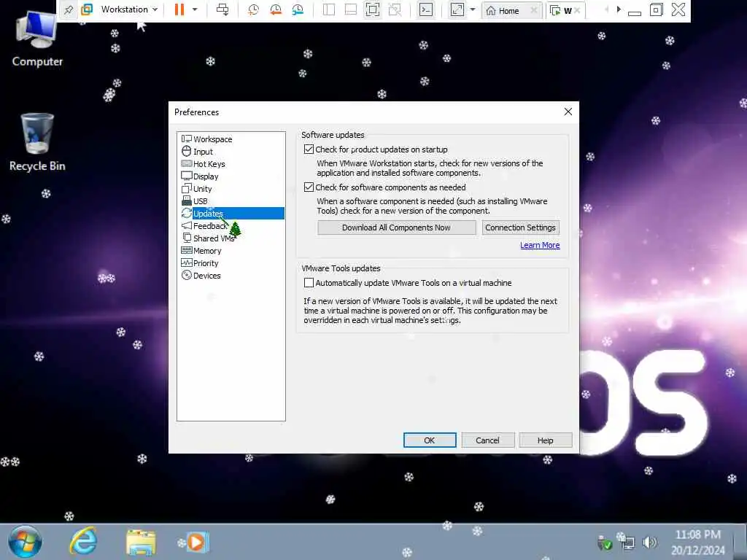Open Connection Settings
Viewport: 747px width, 560px height.
[x=520, y=227]
